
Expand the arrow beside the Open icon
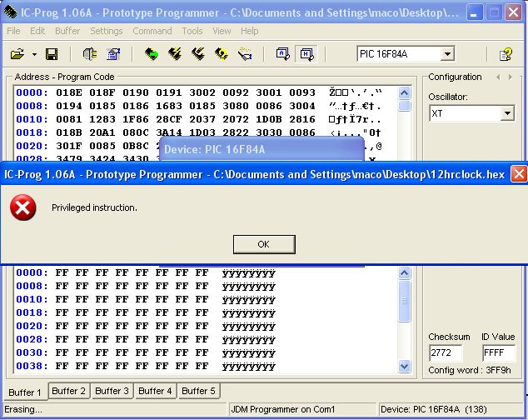pos(34,54)
